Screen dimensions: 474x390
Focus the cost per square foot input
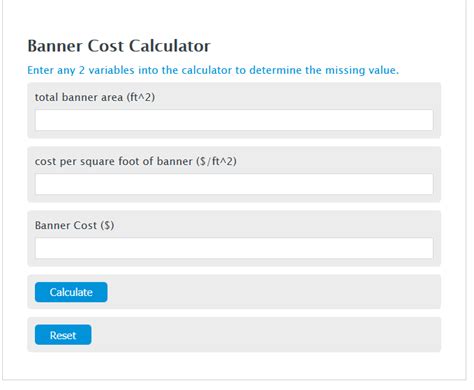[234, 184]
